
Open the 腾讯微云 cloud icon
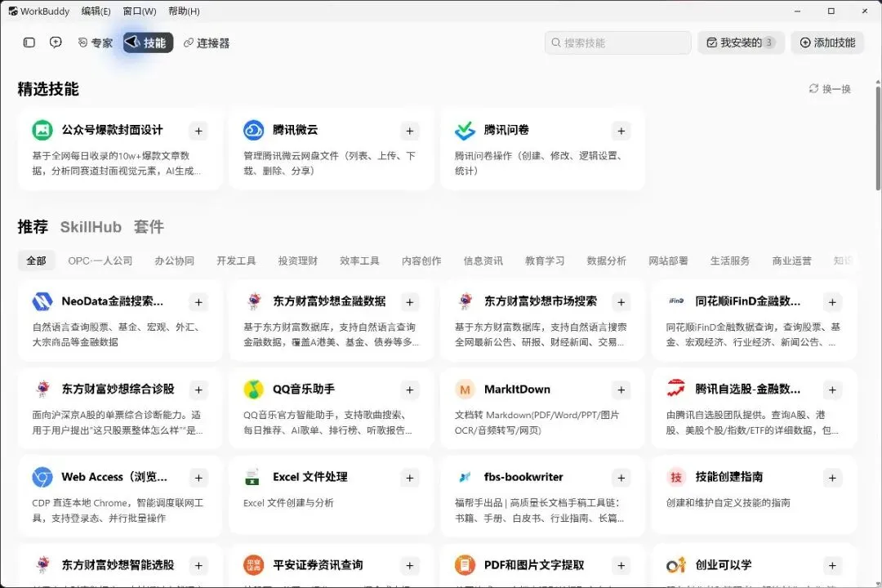click(x=254, y=130)
